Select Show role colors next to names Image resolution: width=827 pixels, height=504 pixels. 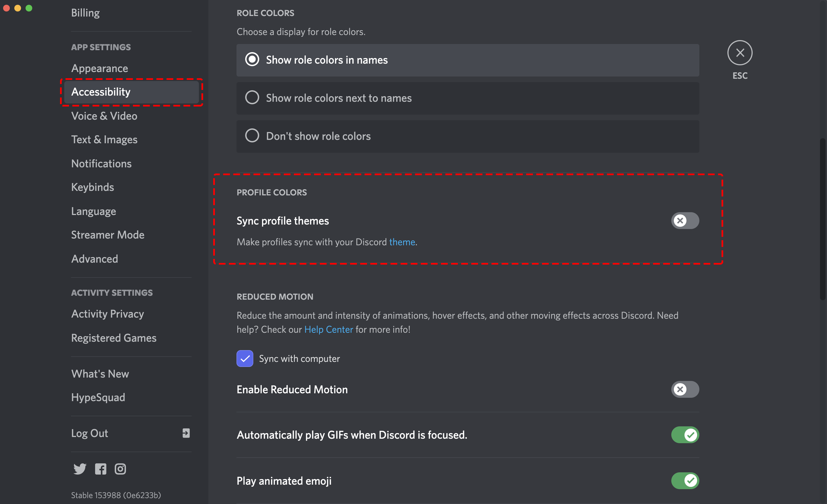[x=252, y=97]
